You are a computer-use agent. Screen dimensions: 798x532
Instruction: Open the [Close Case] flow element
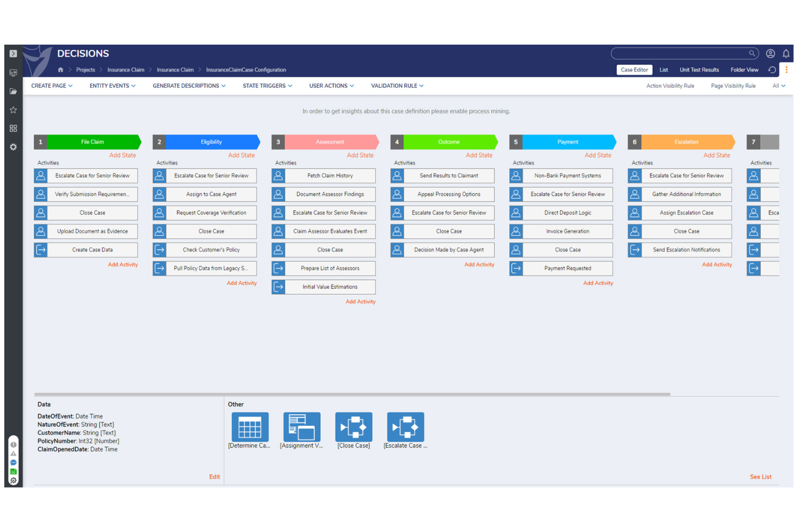pos(354,427)
